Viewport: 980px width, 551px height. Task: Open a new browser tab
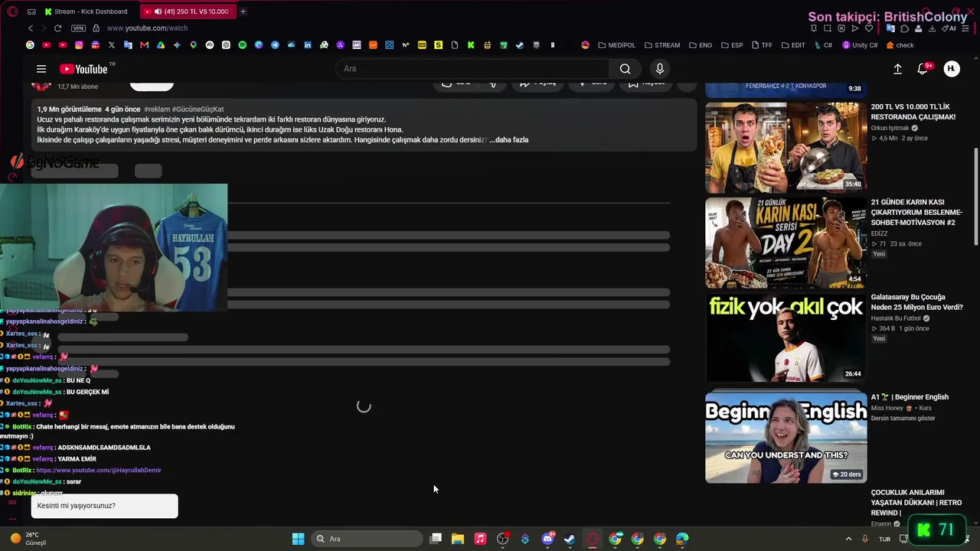click(x=243, y=11)
